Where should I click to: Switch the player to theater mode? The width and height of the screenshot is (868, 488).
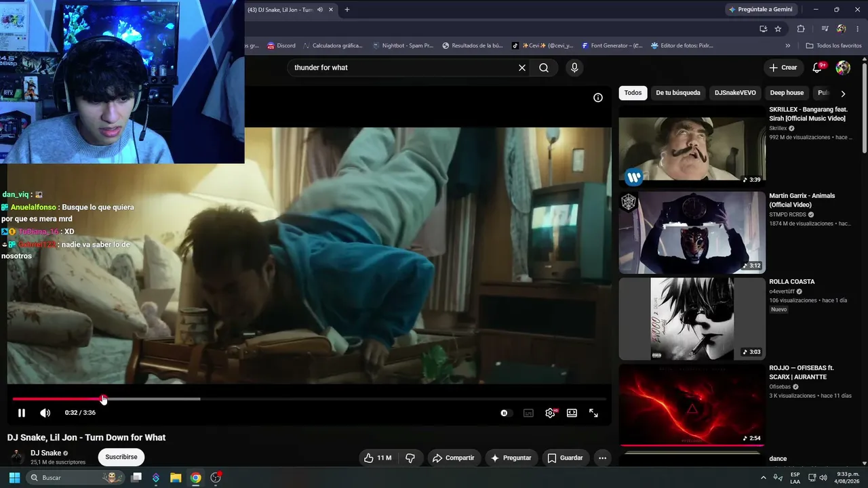click(572, 413)
